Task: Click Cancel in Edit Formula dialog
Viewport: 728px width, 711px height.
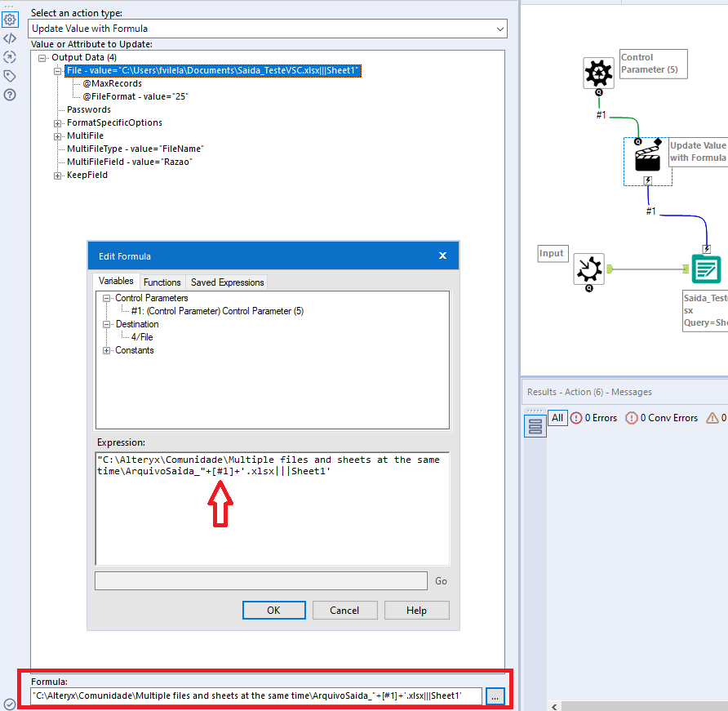Action: [344, 611]
